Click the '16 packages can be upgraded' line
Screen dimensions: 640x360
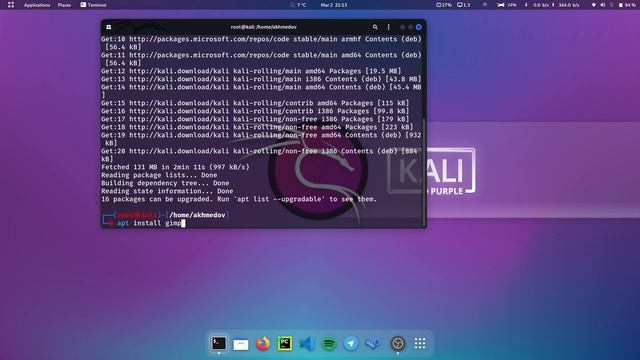239,199
